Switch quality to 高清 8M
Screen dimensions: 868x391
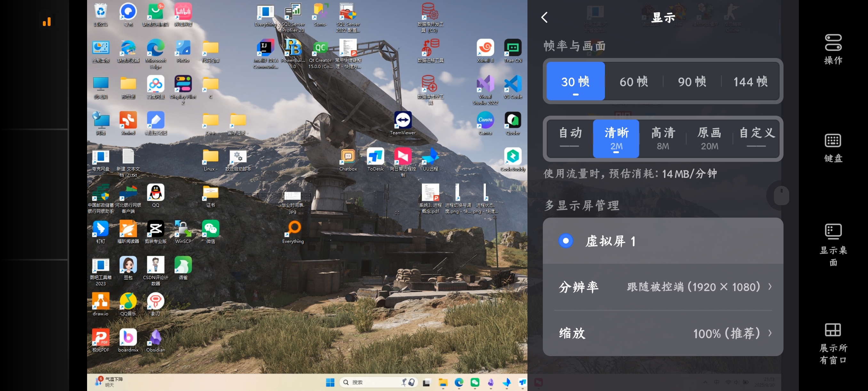point(663,138)
